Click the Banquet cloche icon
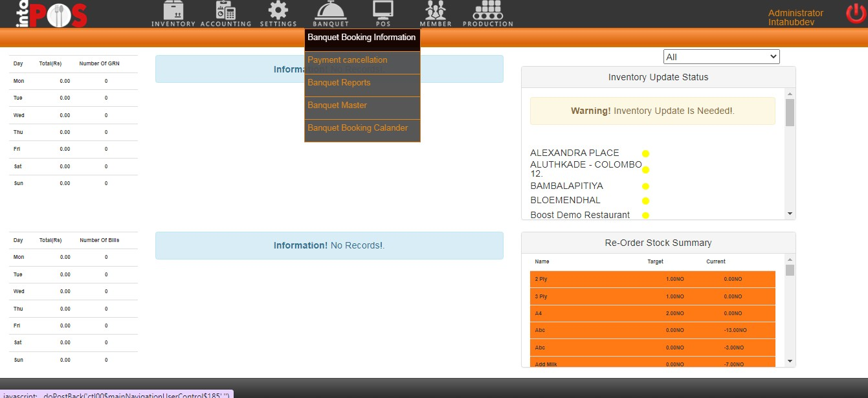This screenshot has width=868, height=398. pos(331,11)
